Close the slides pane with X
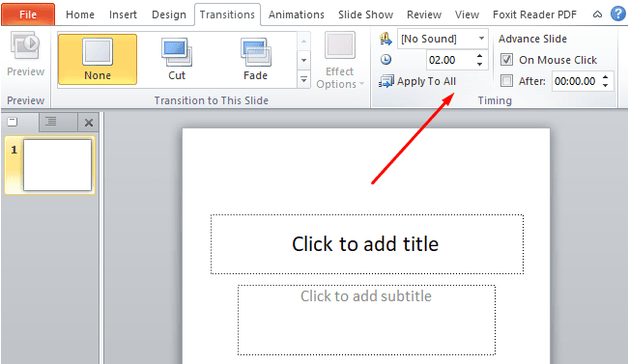The width and height of the screenshot is (628, 364). pyautogui.click(x=89, y=123)
